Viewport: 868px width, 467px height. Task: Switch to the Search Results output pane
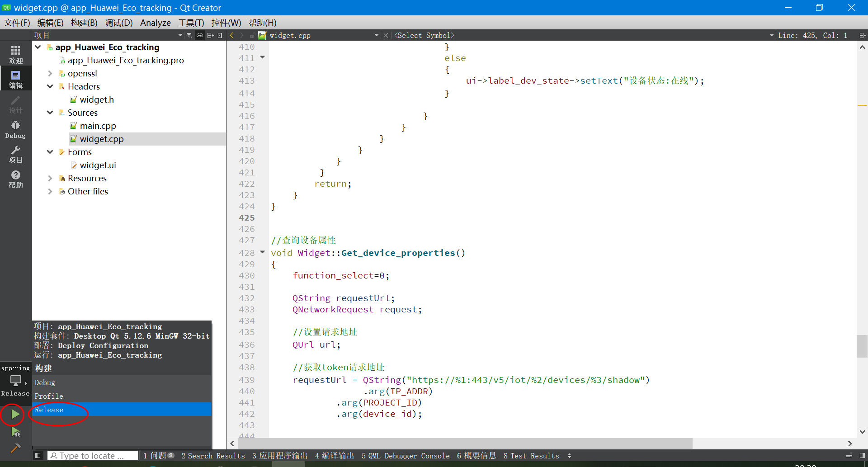[x=213, y=456]
